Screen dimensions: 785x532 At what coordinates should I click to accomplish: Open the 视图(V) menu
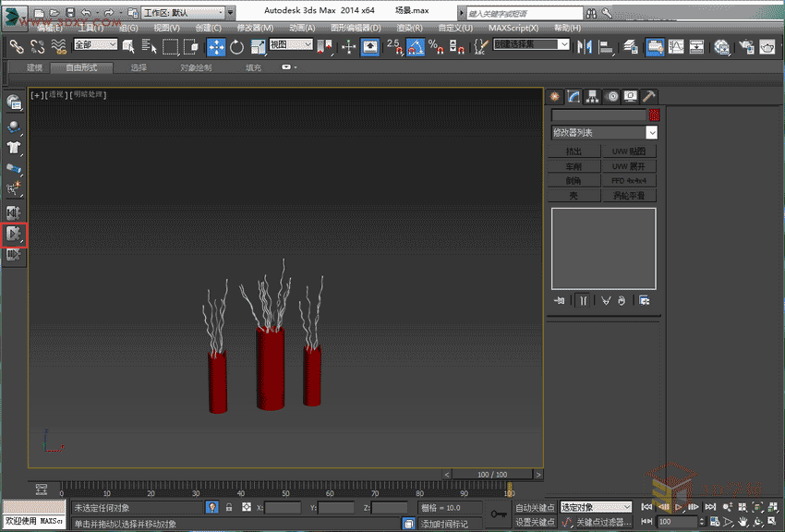click(x=166, y=28)
